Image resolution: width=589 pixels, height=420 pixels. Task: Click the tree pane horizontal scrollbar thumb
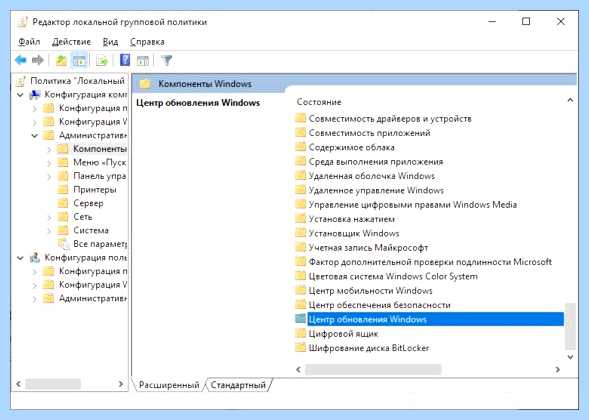coord(53,384)
